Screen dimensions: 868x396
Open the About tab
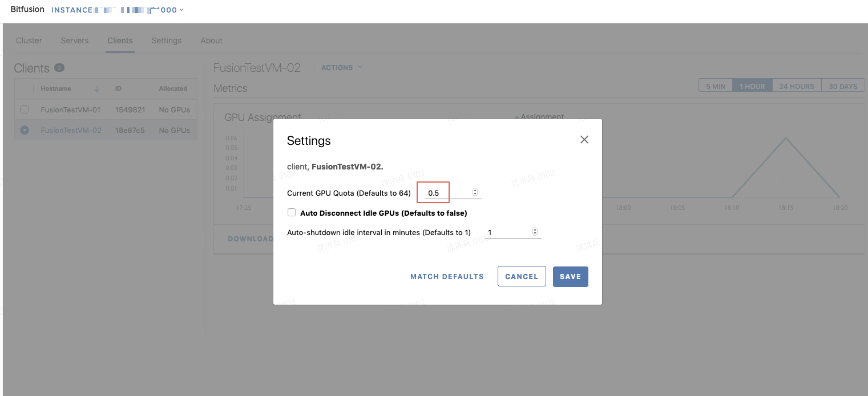(x=212, y=41)
